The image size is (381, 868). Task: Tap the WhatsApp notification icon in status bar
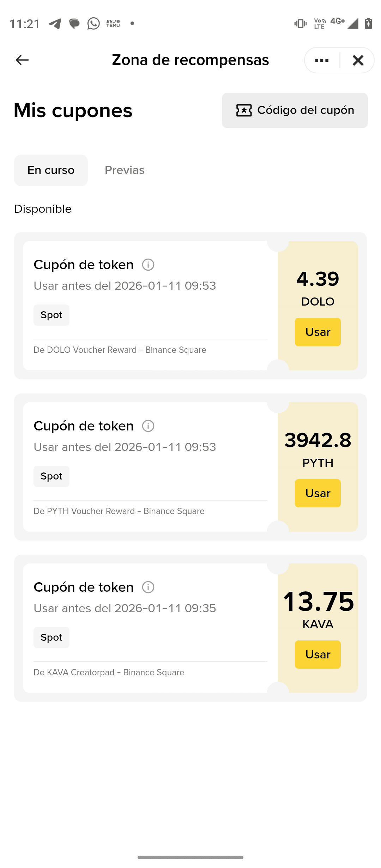coord(93,24)
